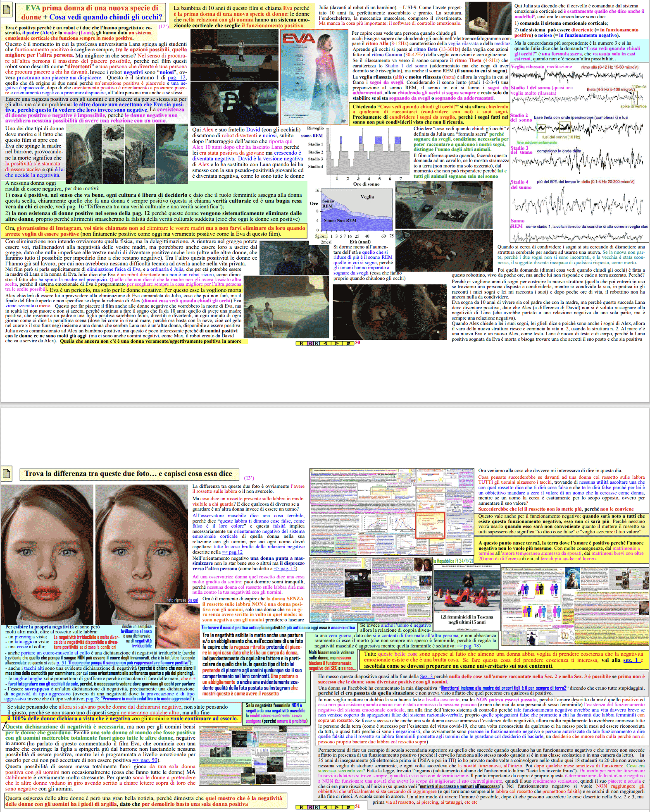Go to next page using page 51 right arrow
The width and height of the screenshot is (650, 812).
tap(337, 807)
